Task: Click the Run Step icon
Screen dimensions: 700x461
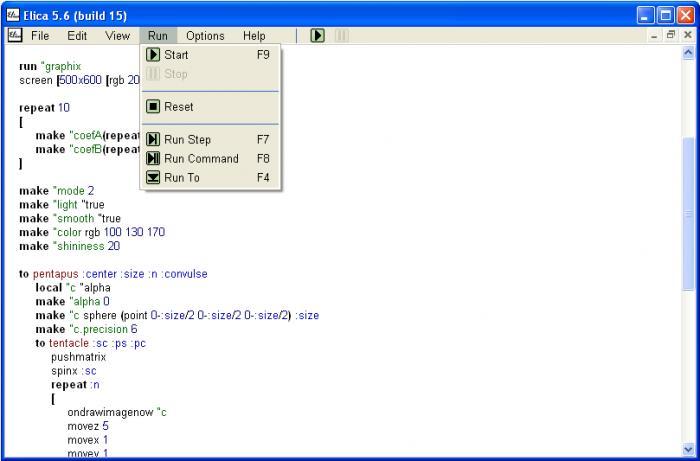Action: click(153, 140)
